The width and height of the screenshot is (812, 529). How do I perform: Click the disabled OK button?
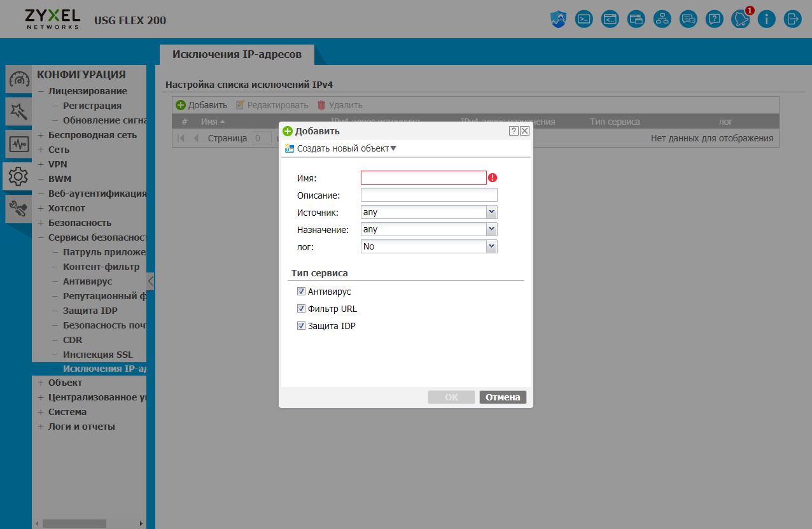click(x=451, y=397)
